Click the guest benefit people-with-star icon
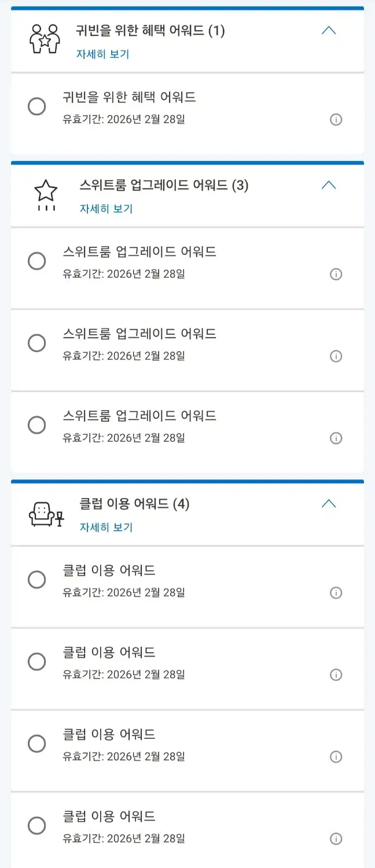This screenshot has height=868, width=375. coord(45,39)
